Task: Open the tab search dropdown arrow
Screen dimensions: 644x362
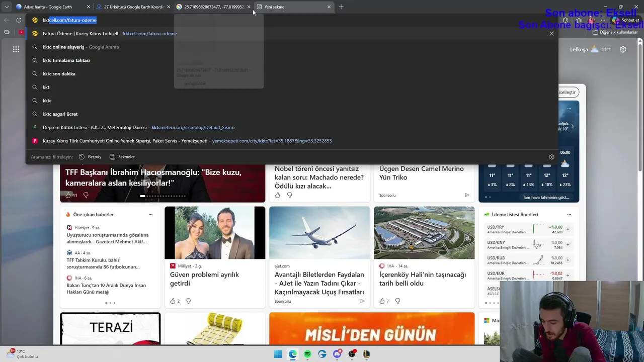Action: point(6,7)
